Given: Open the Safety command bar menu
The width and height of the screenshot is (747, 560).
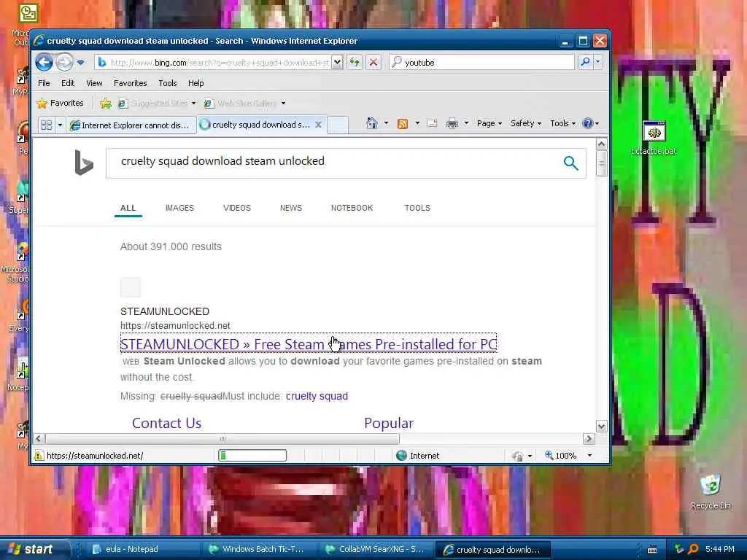Looking at the screenshot, I should (x=525, y=124).
